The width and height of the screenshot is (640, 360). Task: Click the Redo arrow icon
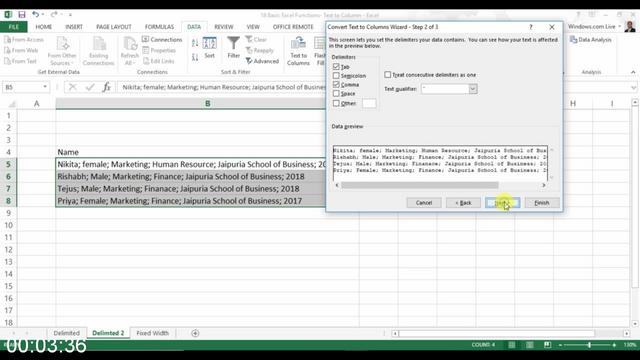(x=54, y=15)
